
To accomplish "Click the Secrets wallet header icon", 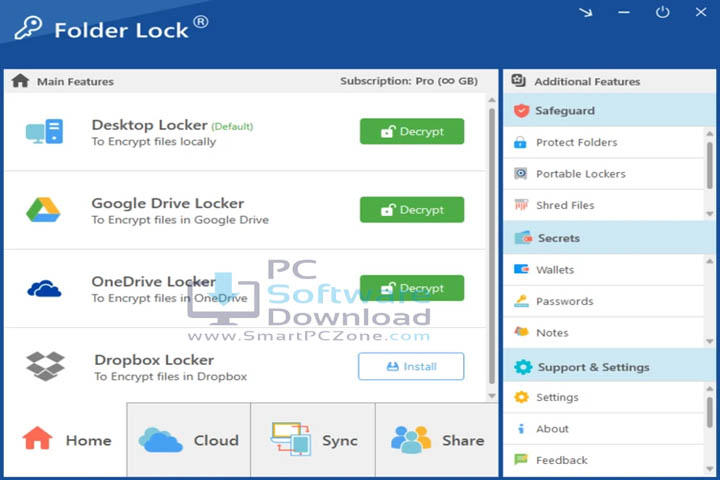I will 523,238.
